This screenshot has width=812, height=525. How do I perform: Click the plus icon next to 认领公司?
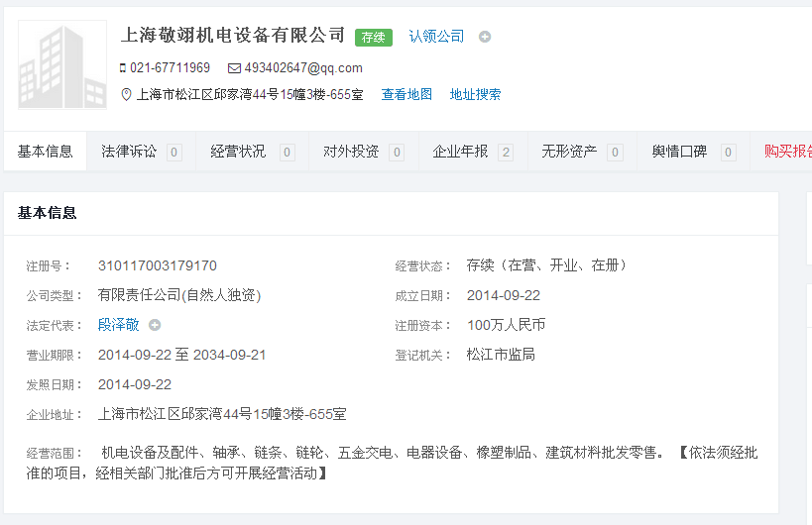(x=485, y=37)
